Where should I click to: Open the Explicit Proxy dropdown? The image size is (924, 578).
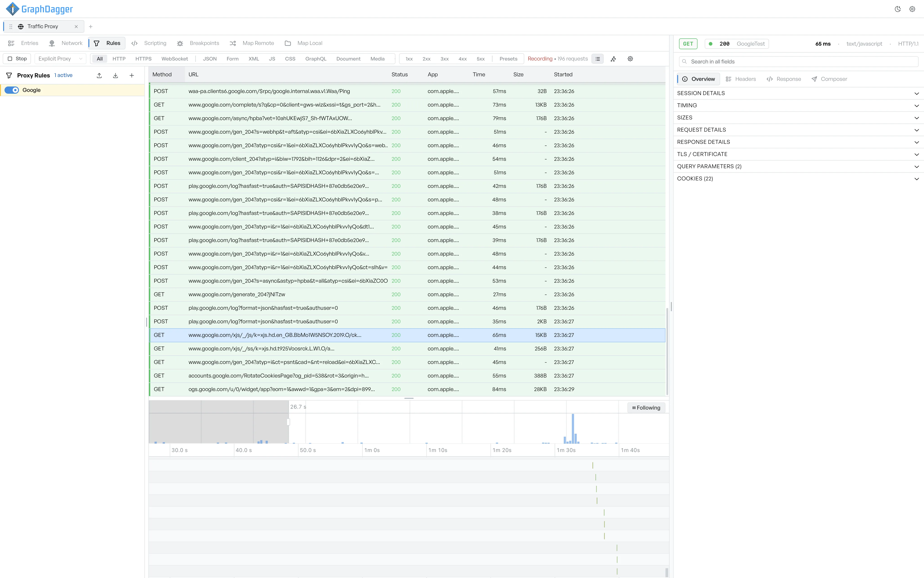60,59
